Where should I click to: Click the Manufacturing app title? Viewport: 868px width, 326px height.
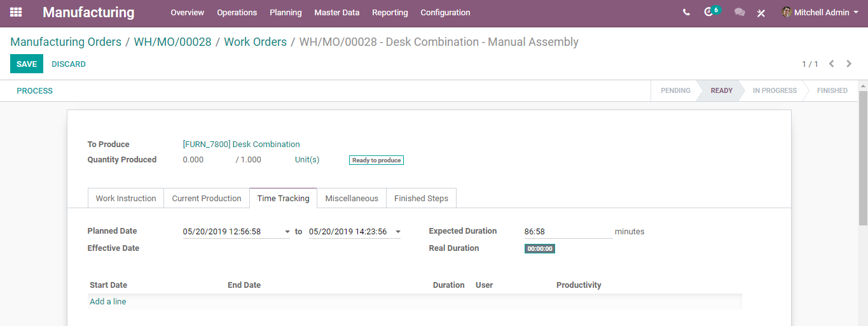[88, 12]
